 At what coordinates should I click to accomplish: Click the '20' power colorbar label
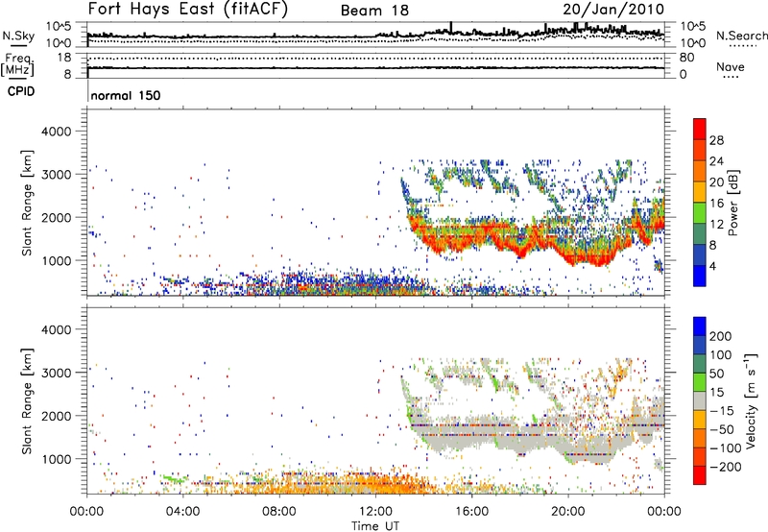(x=716, y=182)
